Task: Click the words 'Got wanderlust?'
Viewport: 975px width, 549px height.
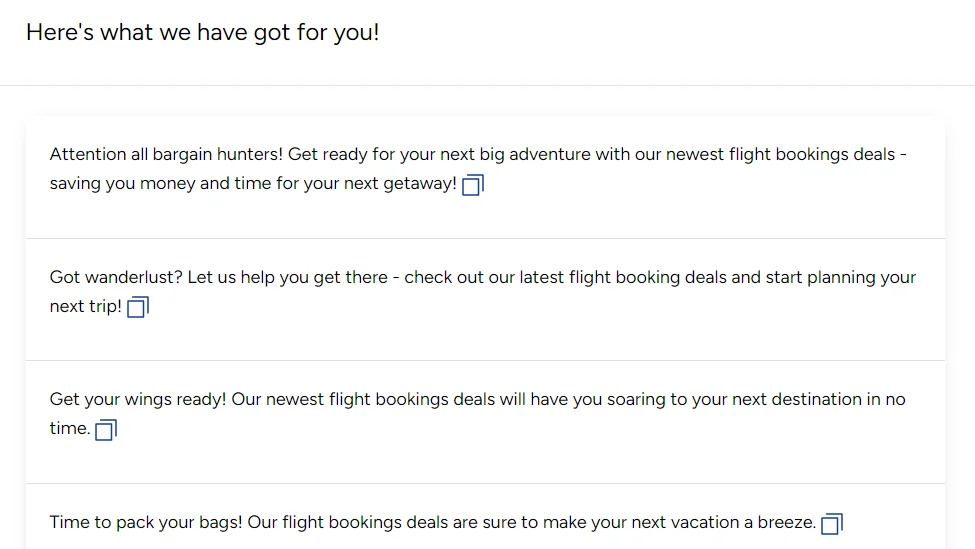Action: click(116, 277)
